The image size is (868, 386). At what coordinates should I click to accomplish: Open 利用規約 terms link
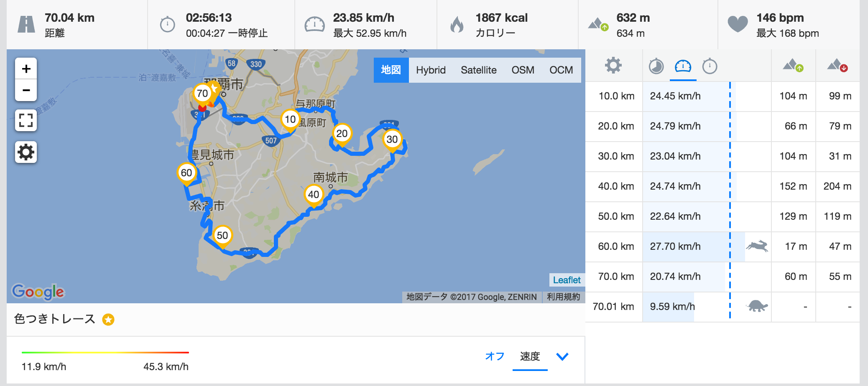pos(563,297)
